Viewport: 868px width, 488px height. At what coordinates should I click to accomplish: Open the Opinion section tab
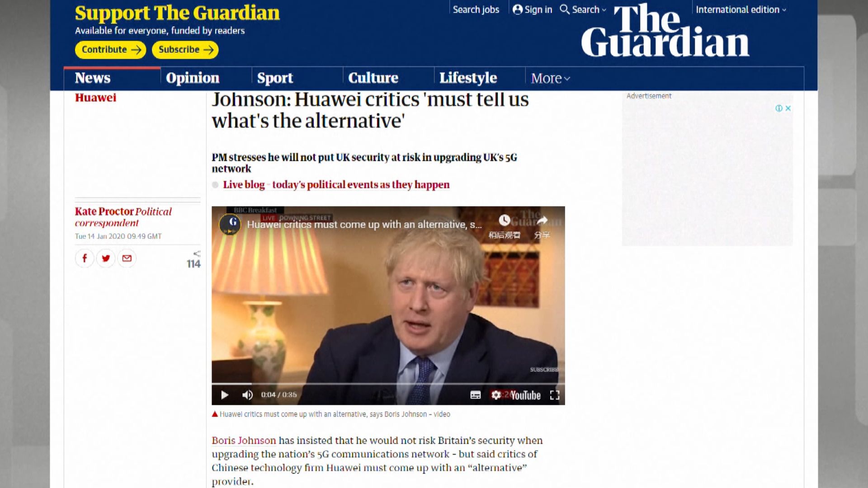(x=193, y=78)
